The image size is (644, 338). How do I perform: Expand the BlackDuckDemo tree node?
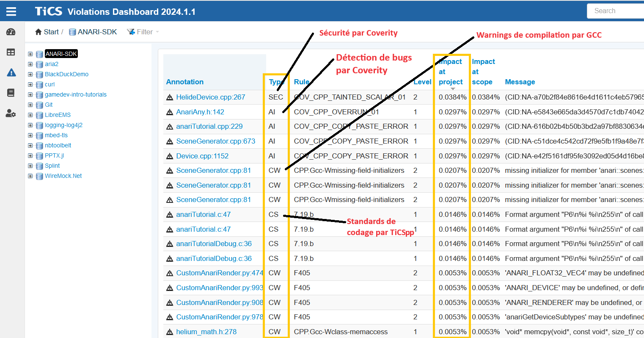[30, 74]
